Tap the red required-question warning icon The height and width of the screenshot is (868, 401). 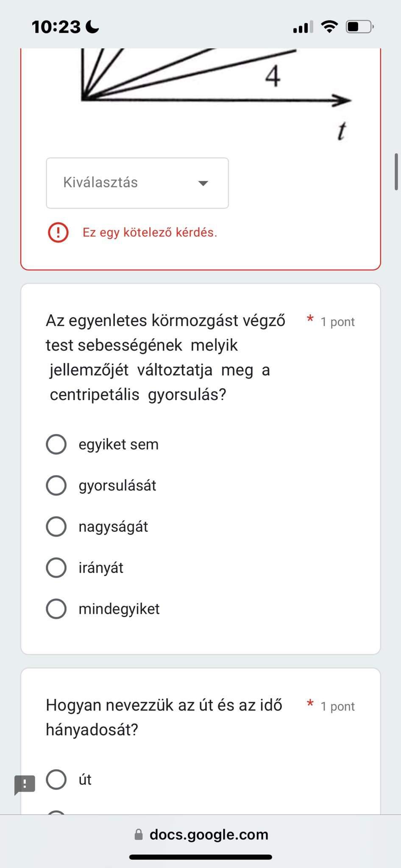[x=58, y=232]
